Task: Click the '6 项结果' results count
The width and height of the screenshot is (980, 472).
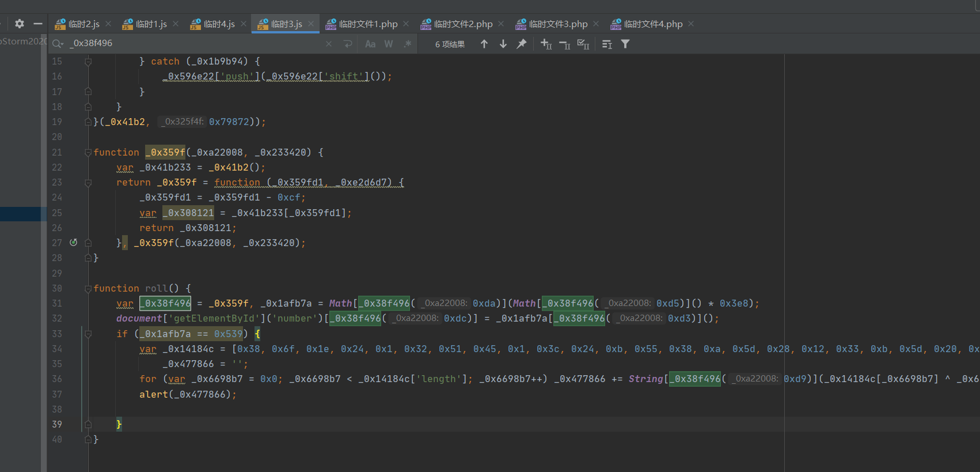Action: pos(450,44)
